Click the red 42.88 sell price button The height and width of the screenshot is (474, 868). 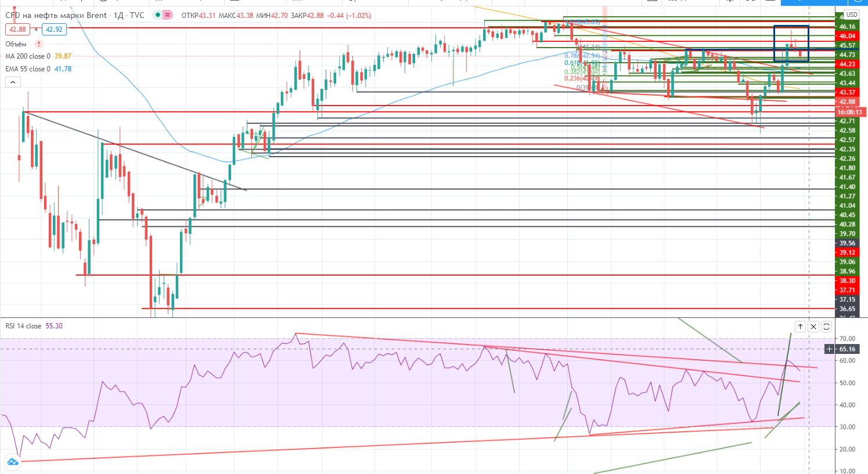[17, 29]
